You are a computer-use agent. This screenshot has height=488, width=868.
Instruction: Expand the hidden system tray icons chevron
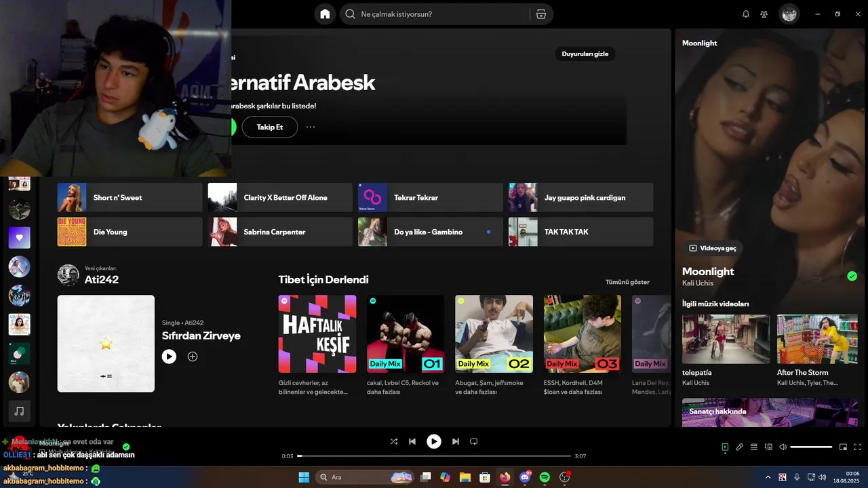[x=768, y=477]
